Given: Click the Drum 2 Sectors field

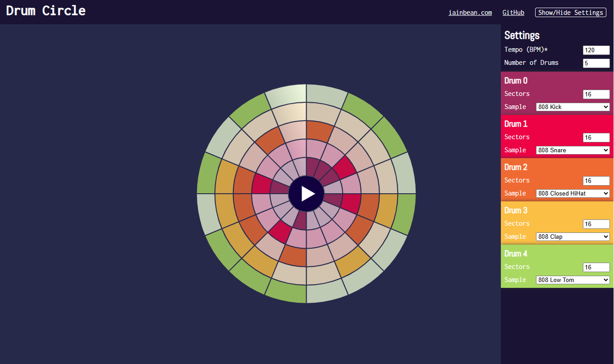Looking at the screenshot, I should tap(596, 181).
